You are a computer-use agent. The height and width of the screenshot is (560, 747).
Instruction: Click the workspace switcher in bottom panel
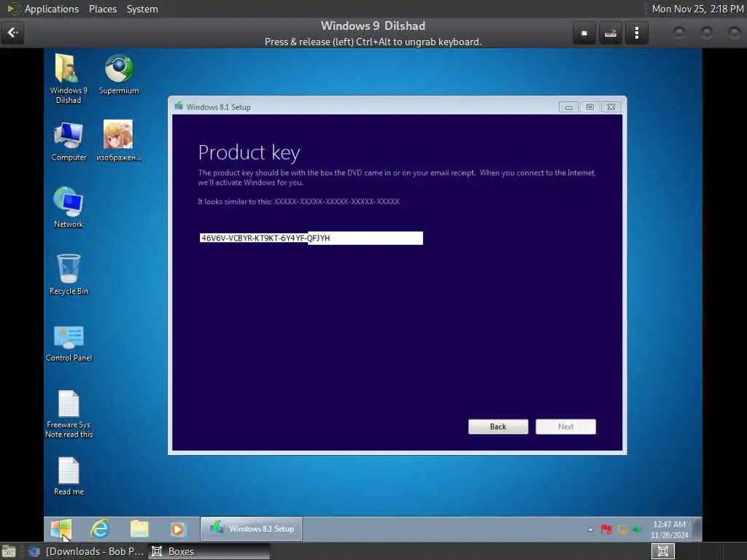coord(662,551)
